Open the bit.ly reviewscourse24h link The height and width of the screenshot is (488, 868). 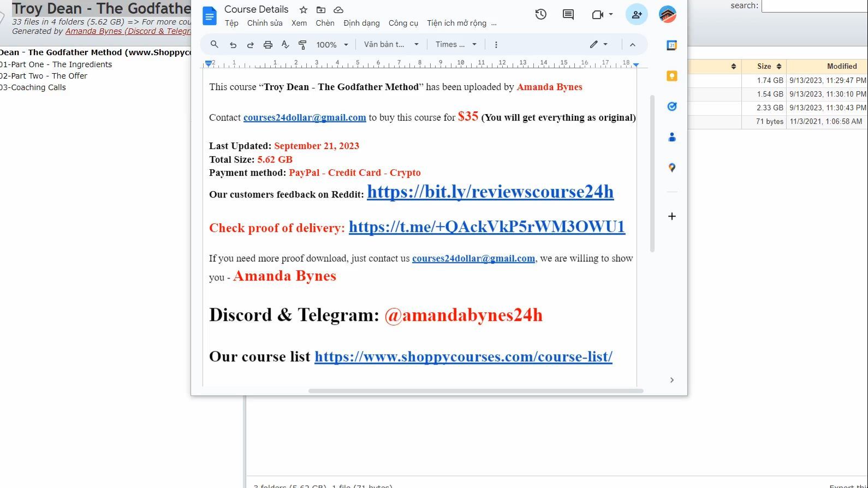[490, 192]
